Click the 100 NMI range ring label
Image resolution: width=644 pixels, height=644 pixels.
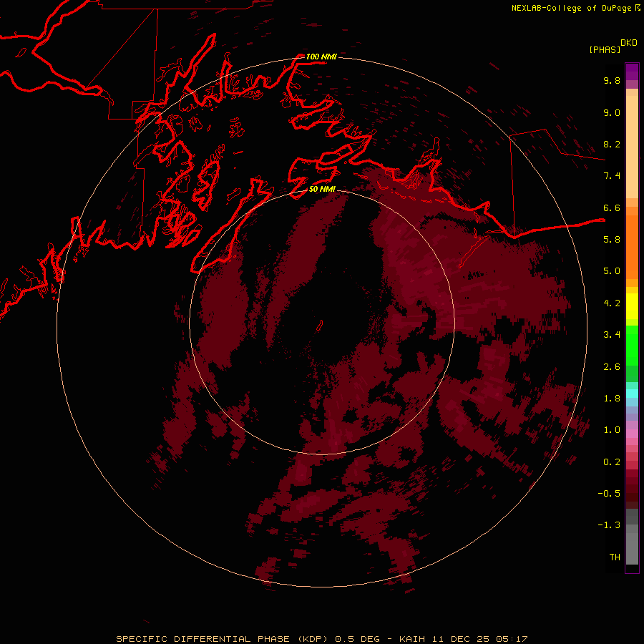point(321,57)
